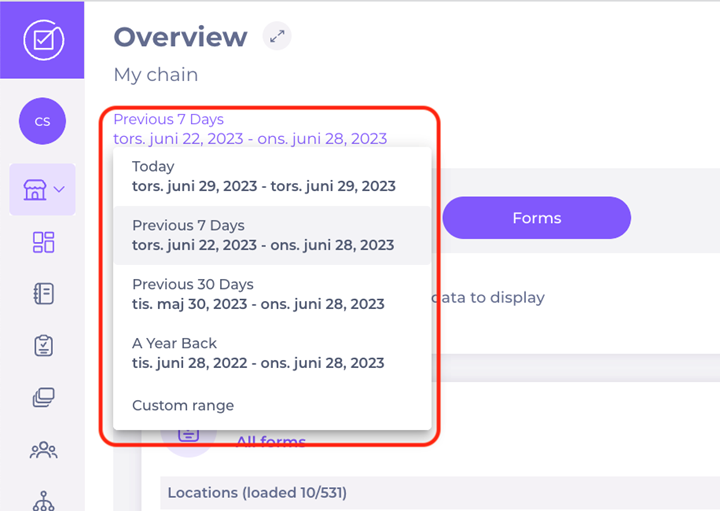The height and width of the screenshot is (511, 720).
Task: Click the checkmark app logo
Action: (42, 40)
